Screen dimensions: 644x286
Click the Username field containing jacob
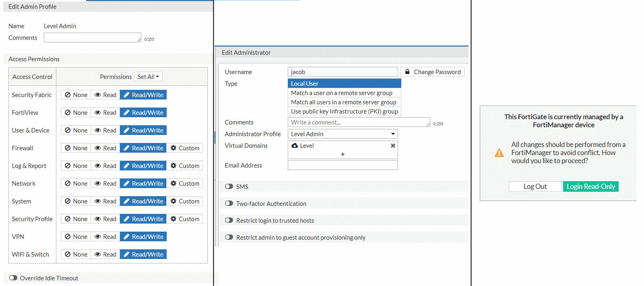click(x=343, y=72)
